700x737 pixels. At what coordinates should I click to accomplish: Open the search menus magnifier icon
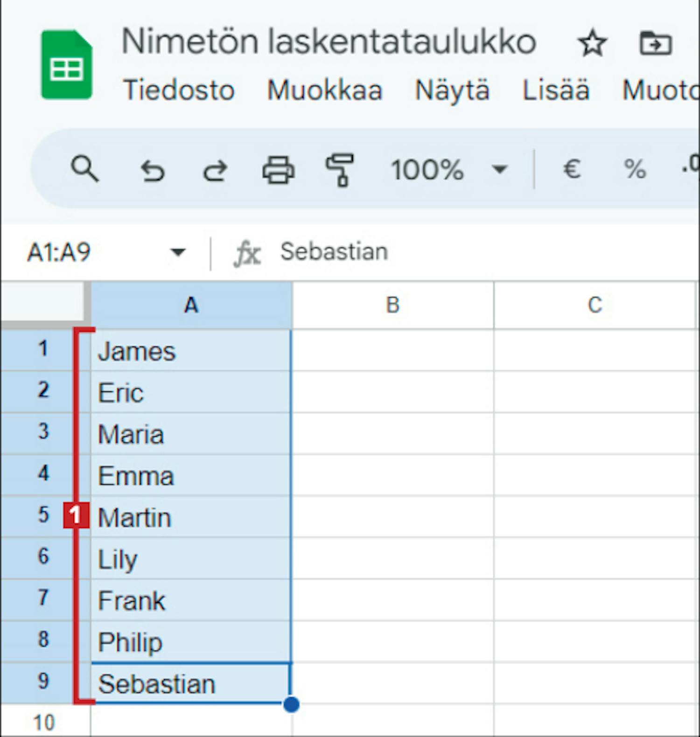pos(84,168)
